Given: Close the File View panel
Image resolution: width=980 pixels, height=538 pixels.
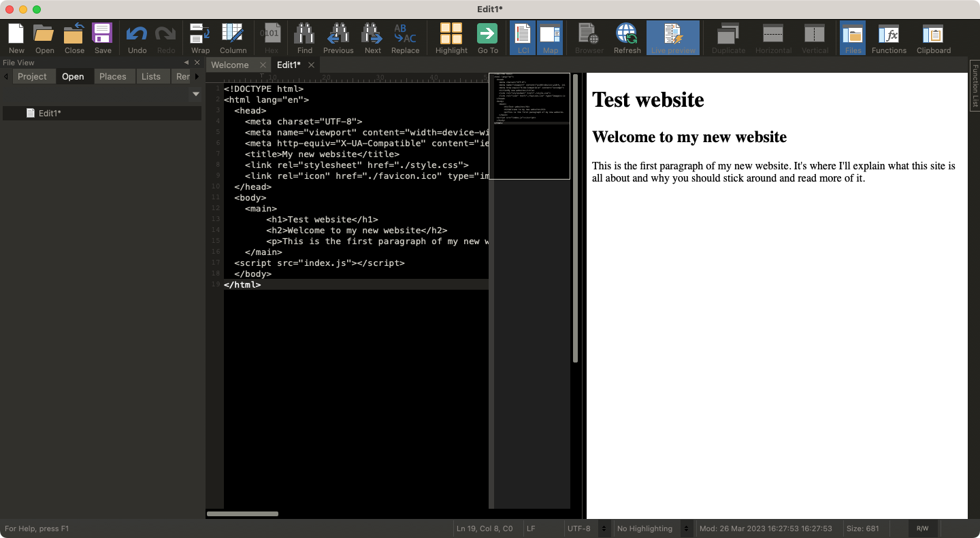Looking at the screenshot, I should tap(197, 63).
